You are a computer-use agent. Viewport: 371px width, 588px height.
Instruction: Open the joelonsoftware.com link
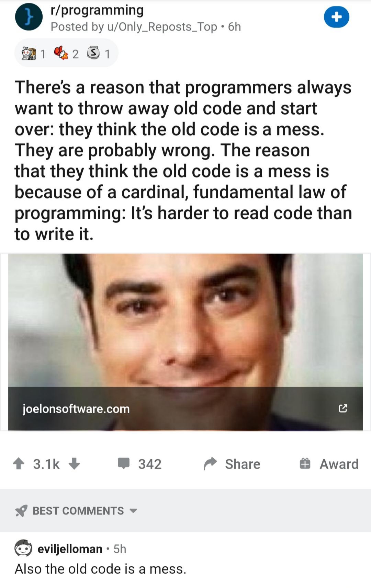click(76, 408)
